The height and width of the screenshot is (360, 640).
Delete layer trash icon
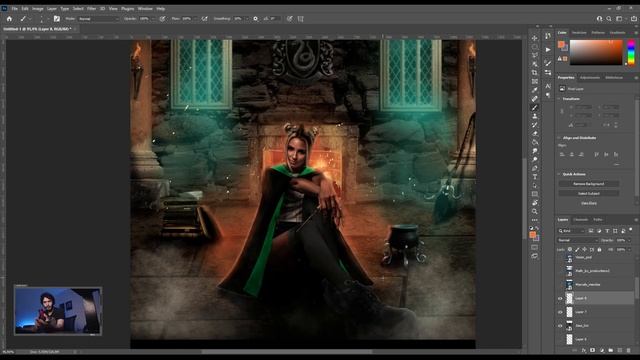point(629,350)
